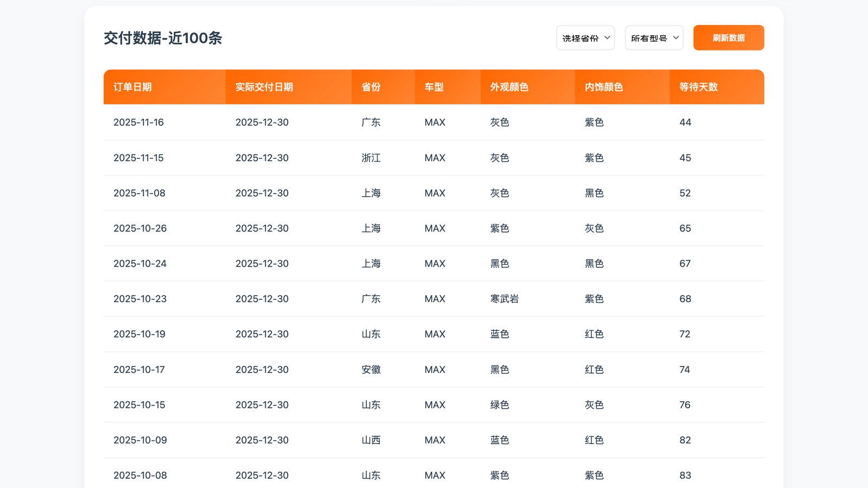Viewport: 868px width, 488px height.
Task: Click 灰色 exterior in the 2025-11-15 row
Action: pyautogui.click(x=500, y=158)
